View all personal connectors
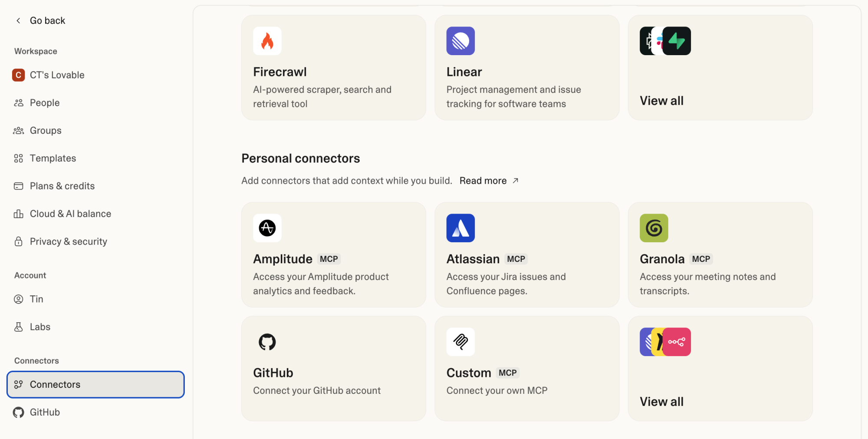The width and height of the screenshot is (868, 439). [661, 402]
